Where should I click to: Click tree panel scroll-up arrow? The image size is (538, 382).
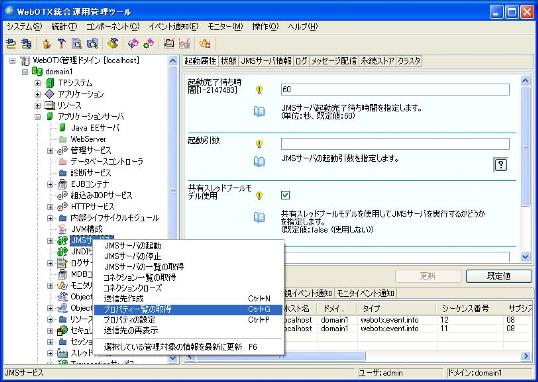click(x=173, y=61)
